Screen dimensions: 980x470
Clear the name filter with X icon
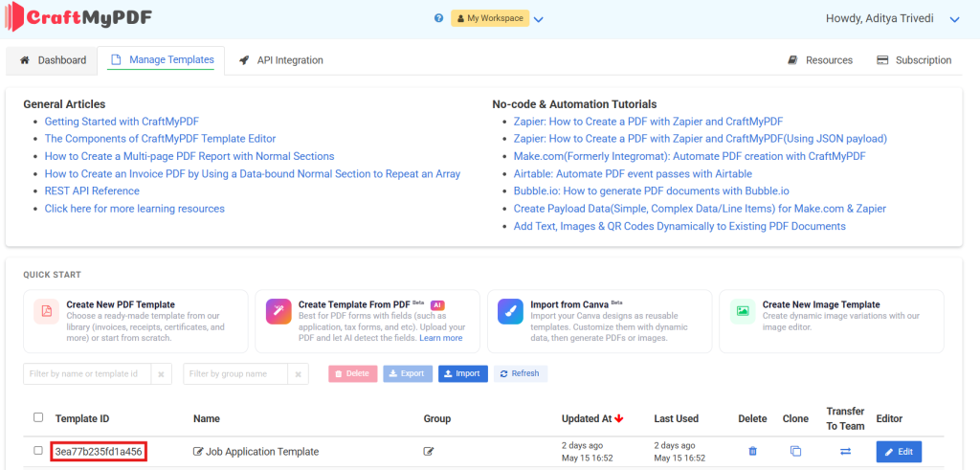tap(161, 373)
